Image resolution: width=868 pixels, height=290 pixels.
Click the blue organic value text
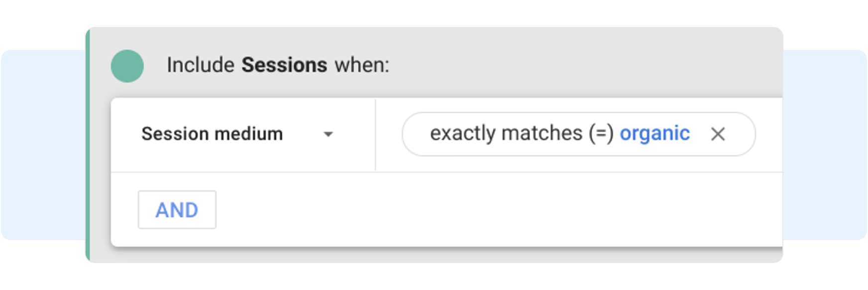point(654,134)
